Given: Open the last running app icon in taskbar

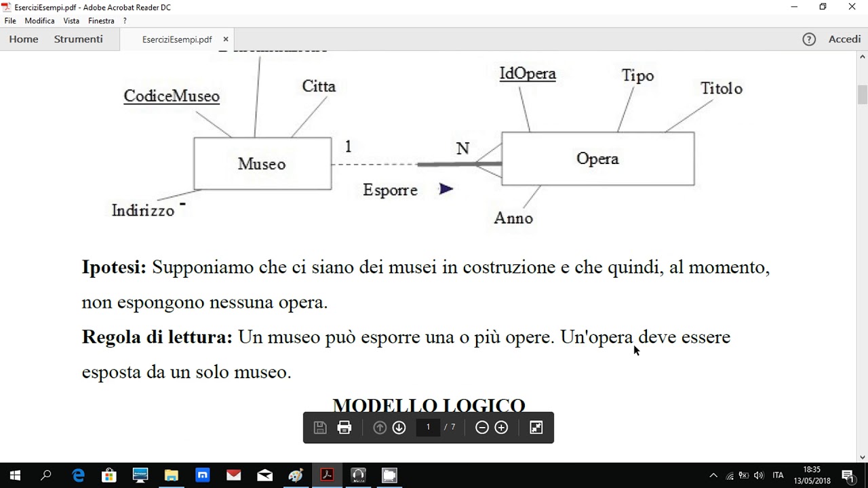Looking at the screenshot, I should (389, 475).
